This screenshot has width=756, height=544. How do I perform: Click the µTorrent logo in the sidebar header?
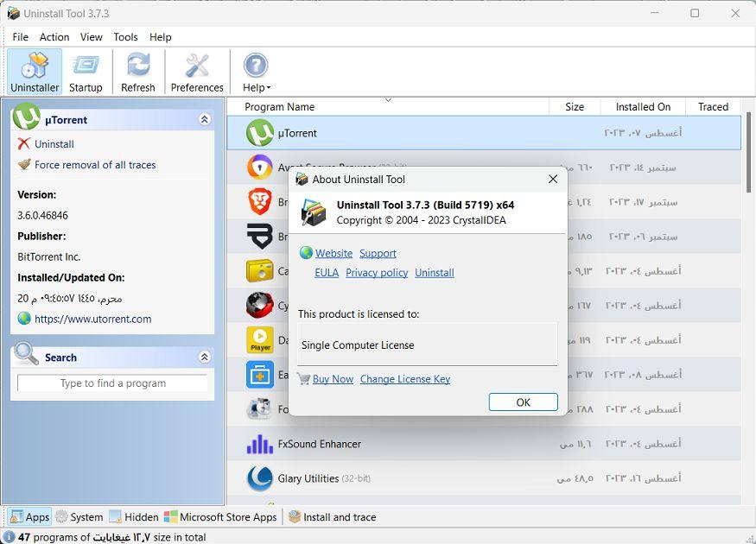26,117
